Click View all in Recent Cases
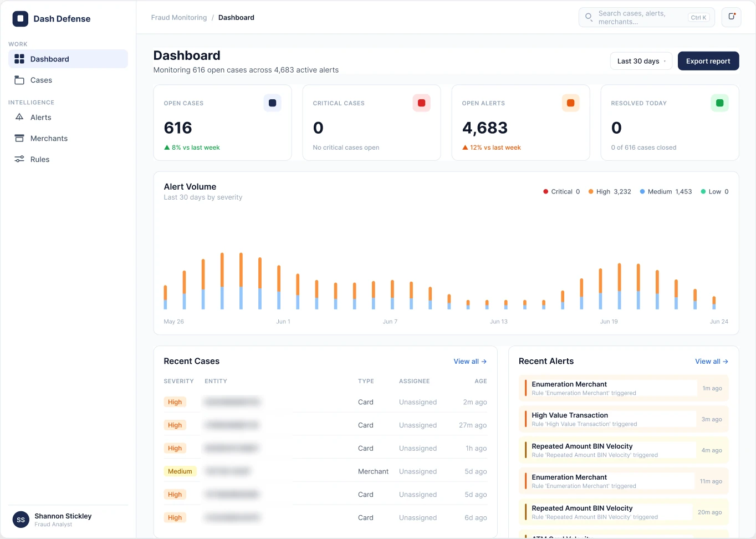Viewport: 756px width, 539px height. coord(470,361)
